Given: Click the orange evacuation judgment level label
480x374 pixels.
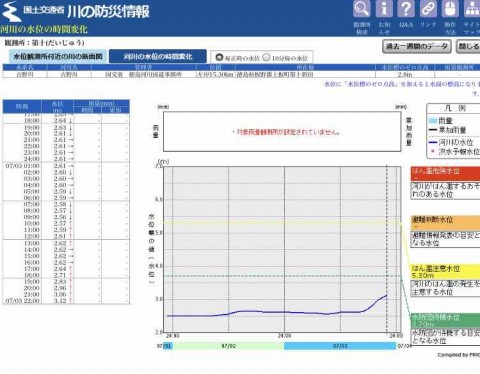Looking at the screenshot, I should point(445,223).
